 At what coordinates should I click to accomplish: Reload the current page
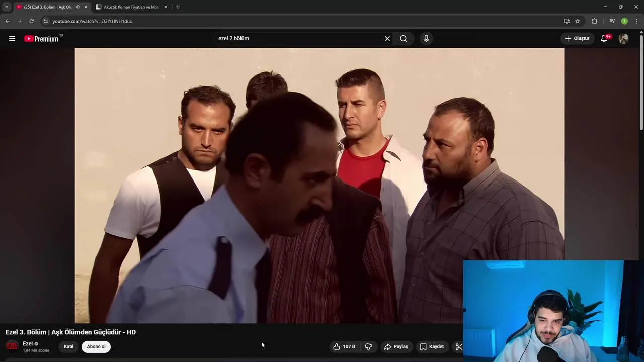31,21
